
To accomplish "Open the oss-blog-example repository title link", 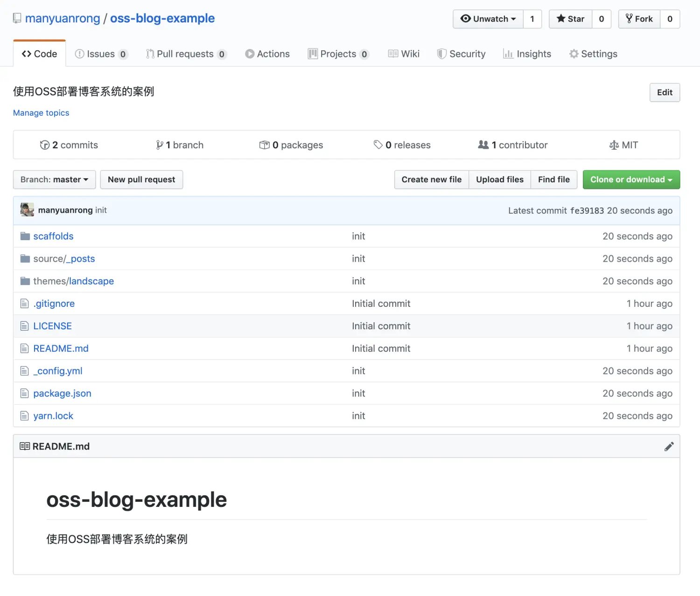I will (x=162, y=18).
